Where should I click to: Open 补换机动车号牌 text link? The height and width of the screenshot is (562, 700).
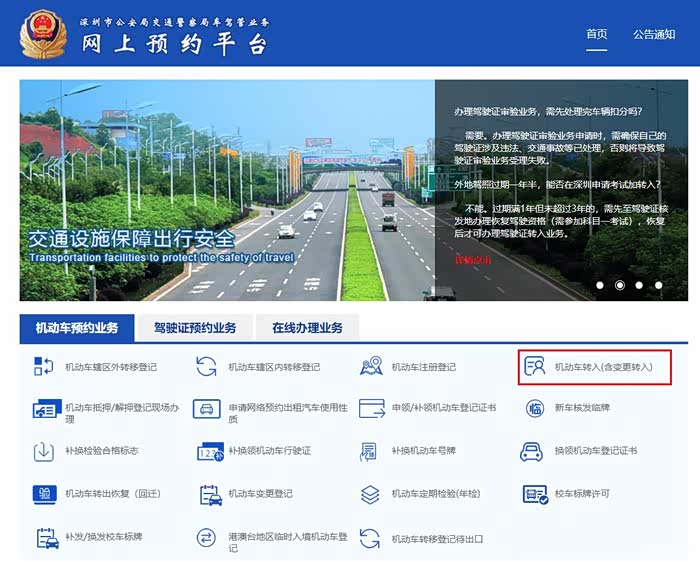pos(424,450)
